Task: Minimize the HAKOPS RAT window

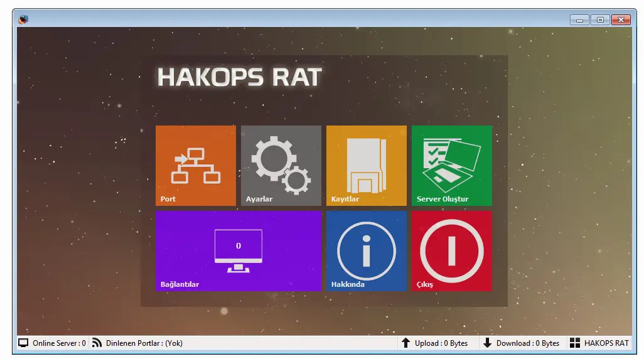Action: click(x=579, y=19)
